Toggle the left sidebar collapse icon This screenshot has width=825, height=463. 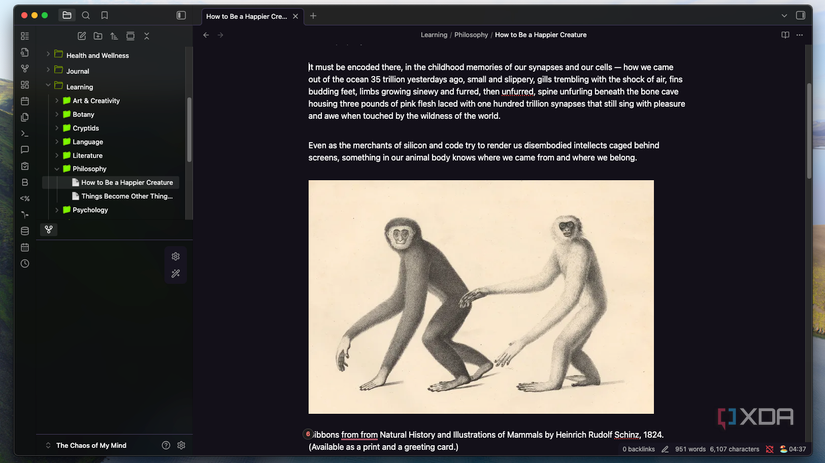[x=181, y=15]
